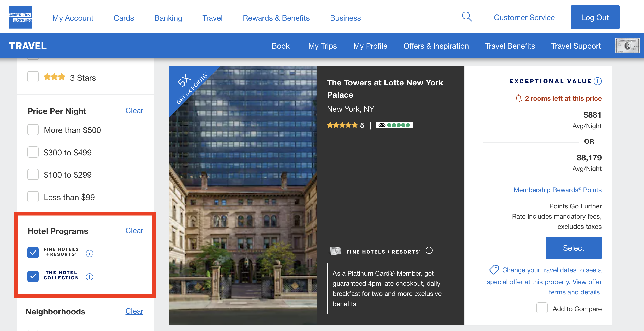Image resolution: width=644 pixels, height=331 pixels.
Task: Check $100 to $299 price filter
Action: pyautogui.click(x=33, y=174)
